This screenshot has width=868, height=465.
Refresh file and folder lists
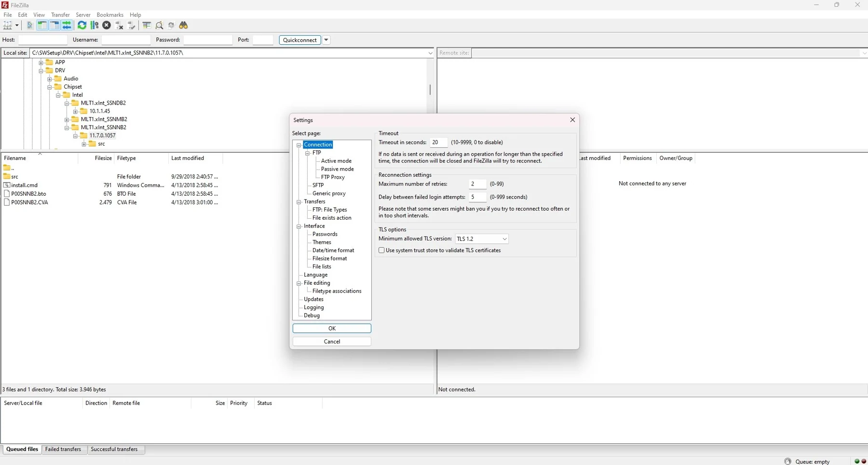[x=82, y=25]
